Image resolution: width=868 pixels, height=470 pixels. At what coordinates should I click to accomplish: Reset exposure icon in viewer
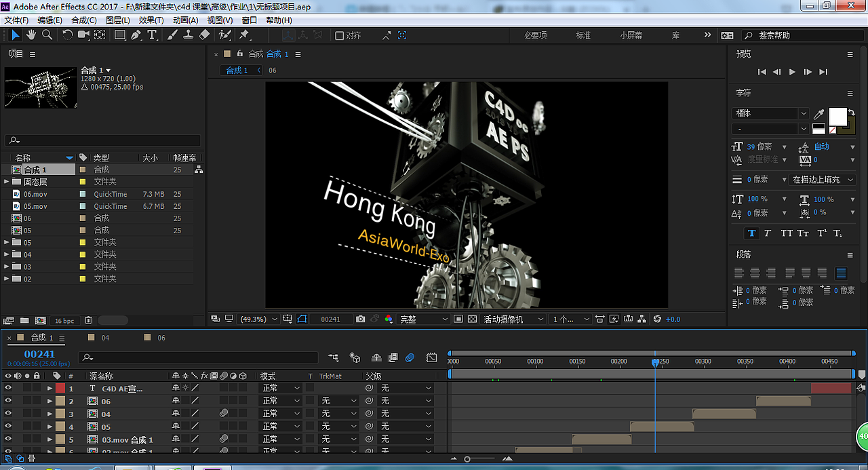[656, 319]
